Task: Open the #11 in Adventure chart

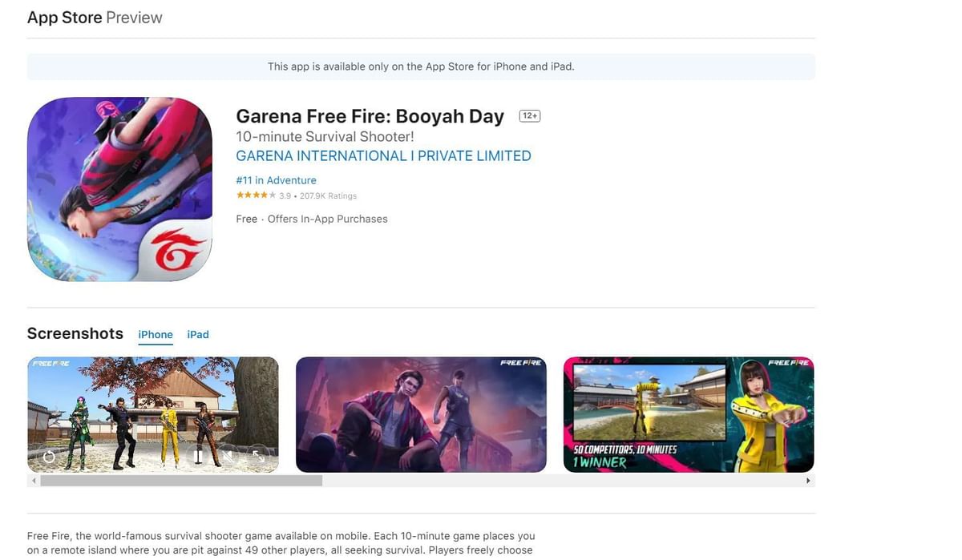Action: click(276, 179)
